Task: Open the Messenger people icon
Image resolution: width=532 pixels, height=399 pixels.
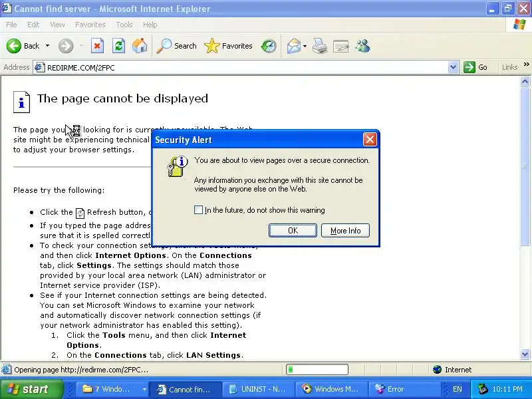Action: click(x=362, y=46)
